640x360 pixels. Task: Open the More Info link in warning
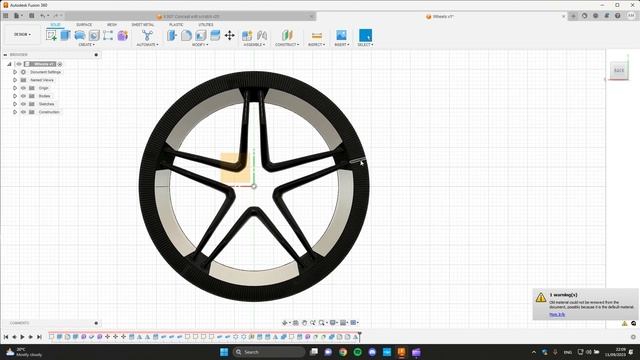click(557, 315)
